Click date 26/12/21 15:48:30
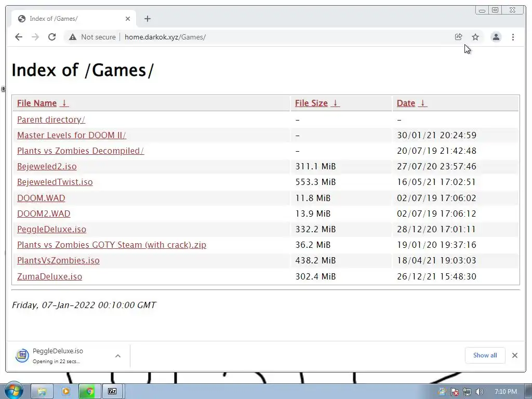Image resolution: width=532 pixels, height=399 pixels. [436, 276]
